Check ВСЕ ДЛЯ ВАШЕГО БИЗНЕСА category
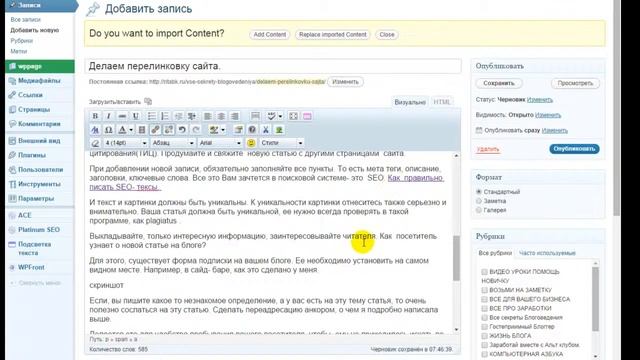Image resolution: width=640 pixels, height=360 pixels. (484, 299)
